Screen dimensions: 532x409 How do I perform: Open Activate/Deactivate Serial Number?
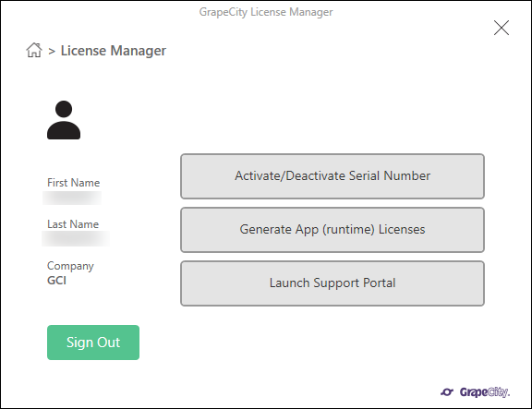332,176
